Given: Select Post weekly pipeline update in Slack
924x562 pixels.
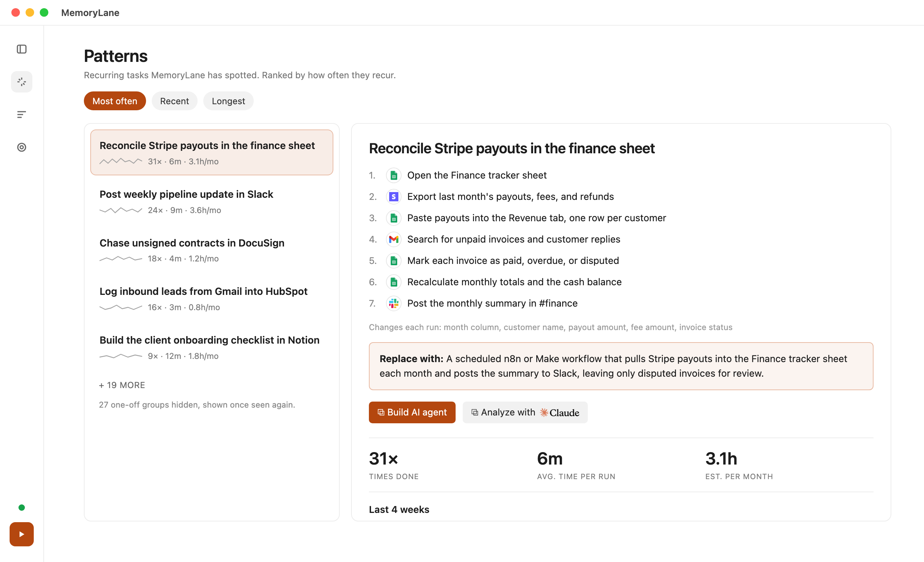Looking at the screenshot, I should 212,201.
